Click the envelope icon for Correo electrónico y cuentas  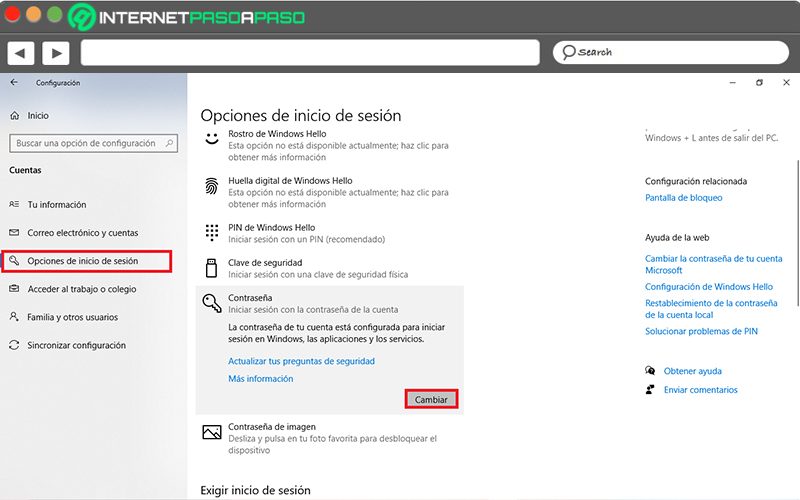point(14,232)
